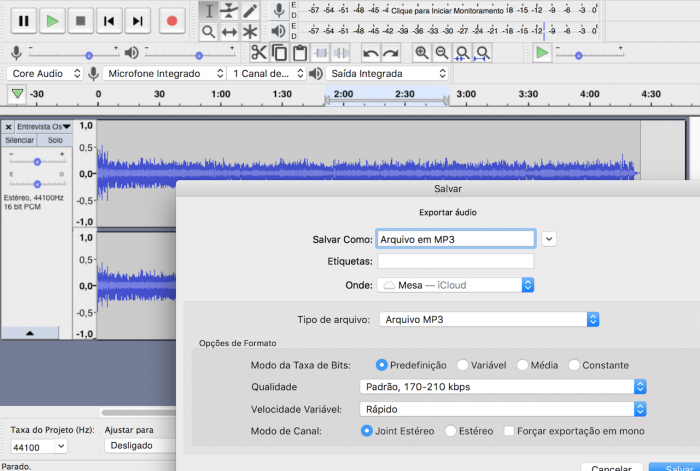
Task: Collapse the track with the up-arrow button
Action: click(x=30, y=333)
